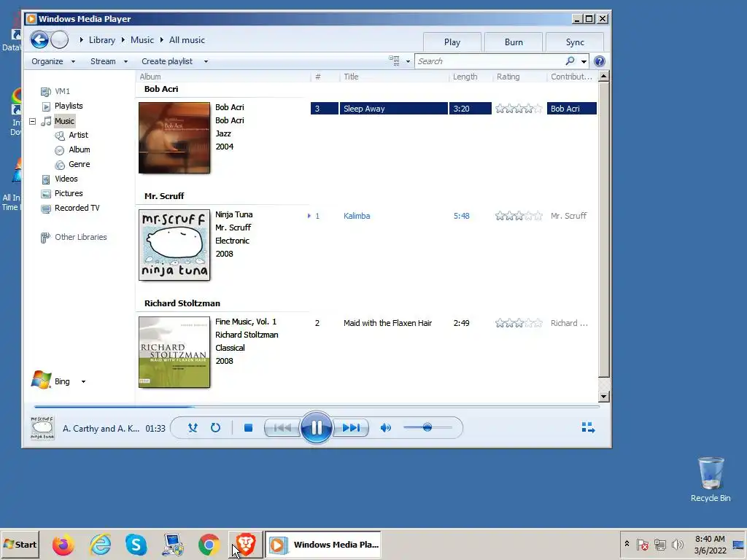This screenshot has width=747, height=560.
Task: Open the Burn tab
Action: [514, 42]
